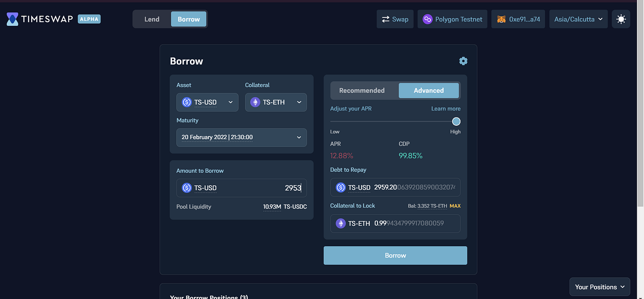Click the APR slider handle
644x299 pixels.
456,122
